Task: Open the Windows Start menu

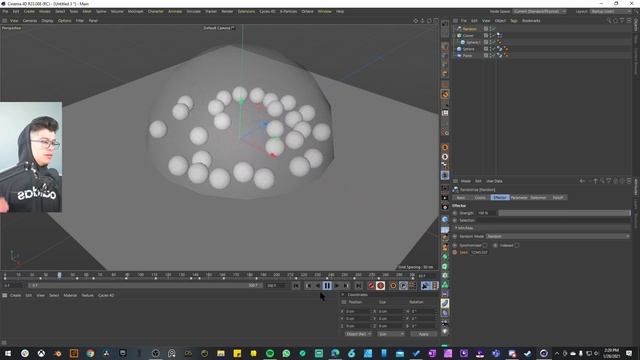Action: point(8,353)
